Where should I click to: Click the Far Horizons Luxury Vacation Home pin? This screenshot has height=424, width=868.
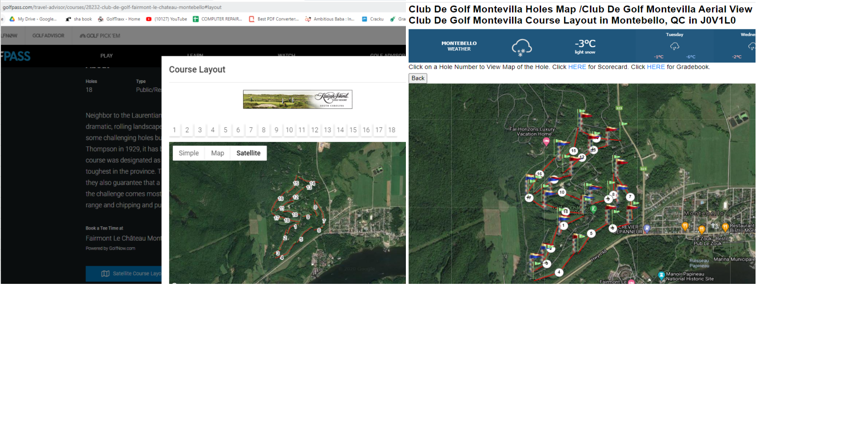tap(546, 141)
